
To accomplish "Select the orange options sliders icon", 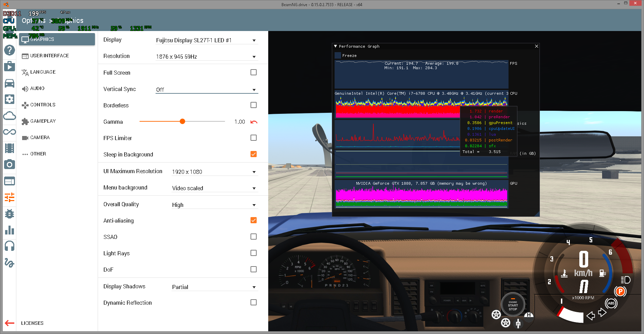I will (x=10, y=197).
